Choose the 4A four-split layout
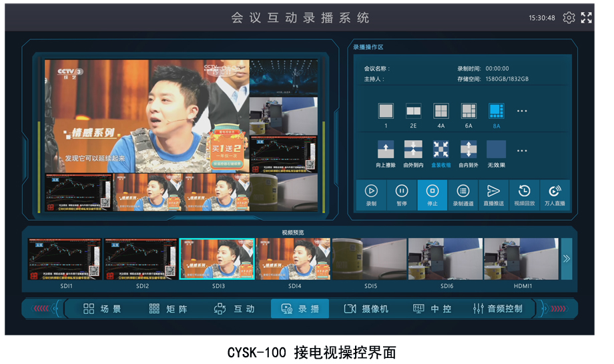This screenshot has width=614, height=364. click(x=441, y=111)
